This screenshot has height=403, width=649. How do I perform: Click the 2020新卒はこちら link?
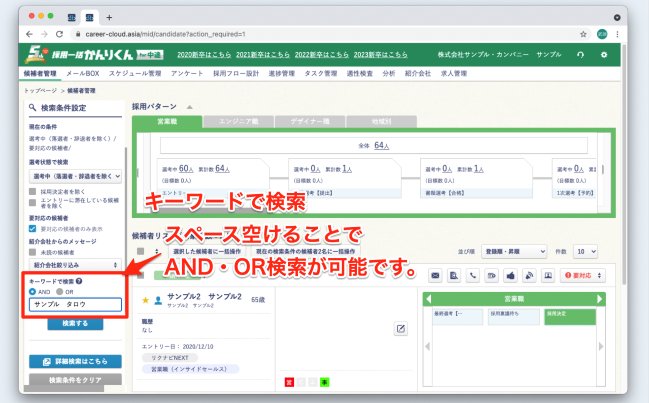[204, 55]
